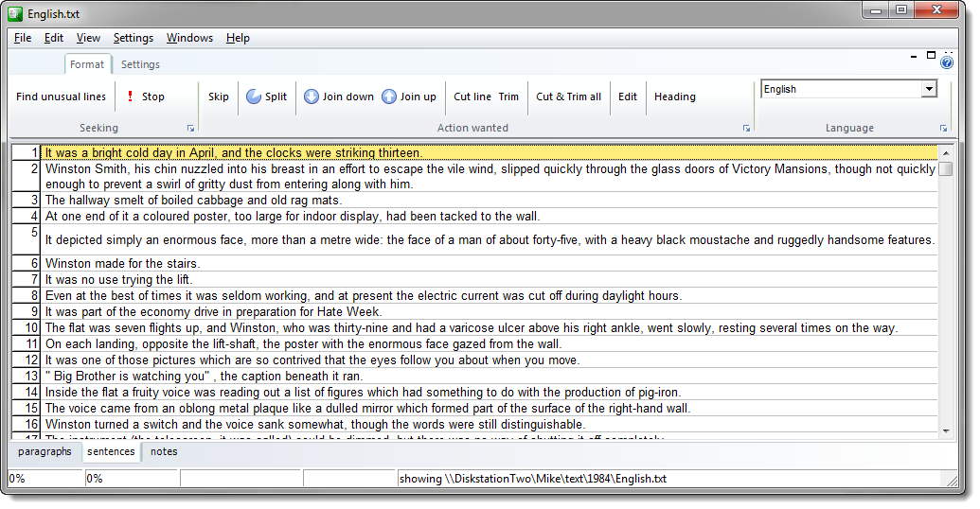The width and height of the screenshot is (980, 509).
Task: Switch to the paragraphs tab
Action: 45,452
